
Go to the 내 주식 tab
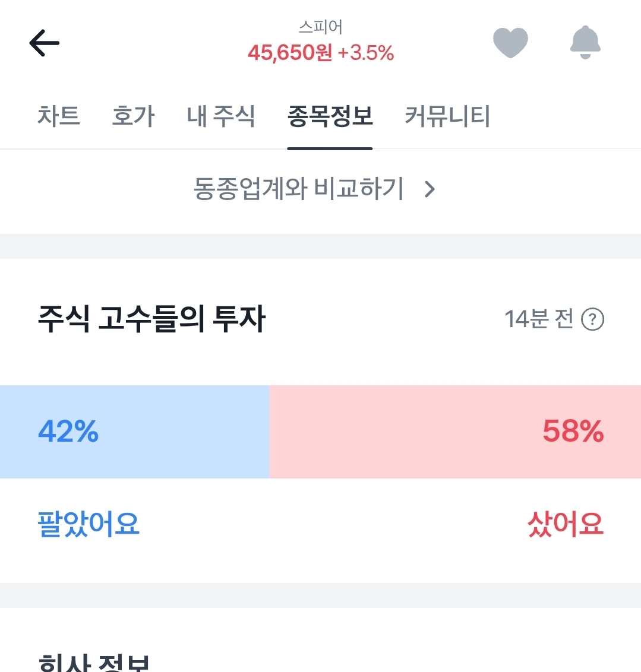click(220, 116)
